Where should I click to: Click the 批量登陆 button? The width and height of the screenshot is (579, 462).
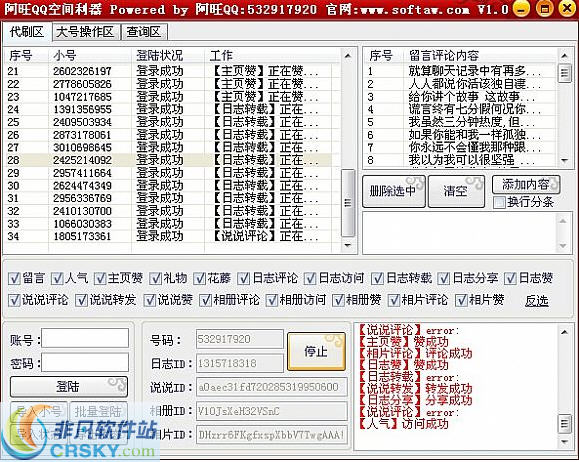click(x=98, y=411)
